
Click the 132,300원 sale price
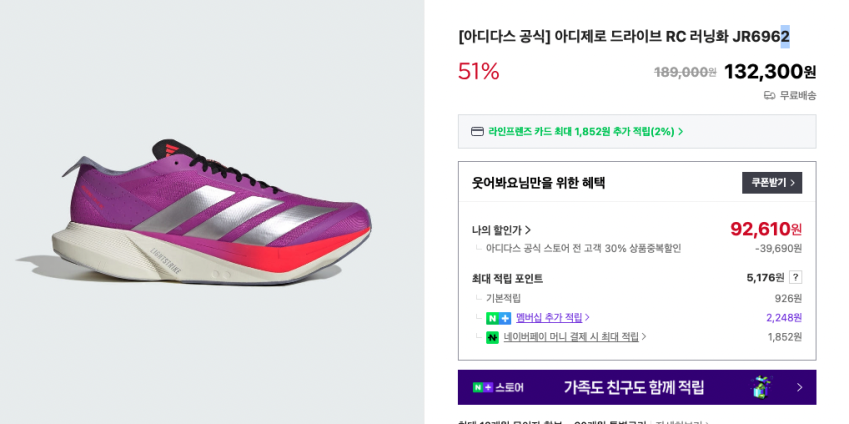pos(769,72)
